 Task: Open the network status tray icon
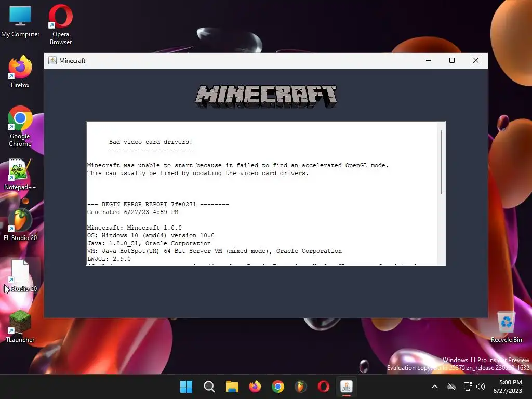click(468, 387)
